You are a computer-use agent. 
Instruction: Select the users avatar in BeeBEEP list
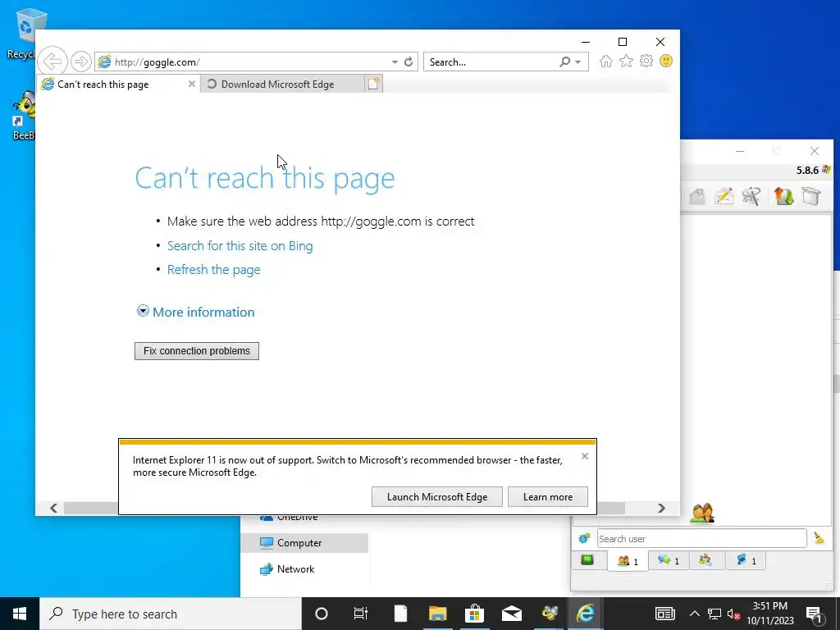click(702, 514)
